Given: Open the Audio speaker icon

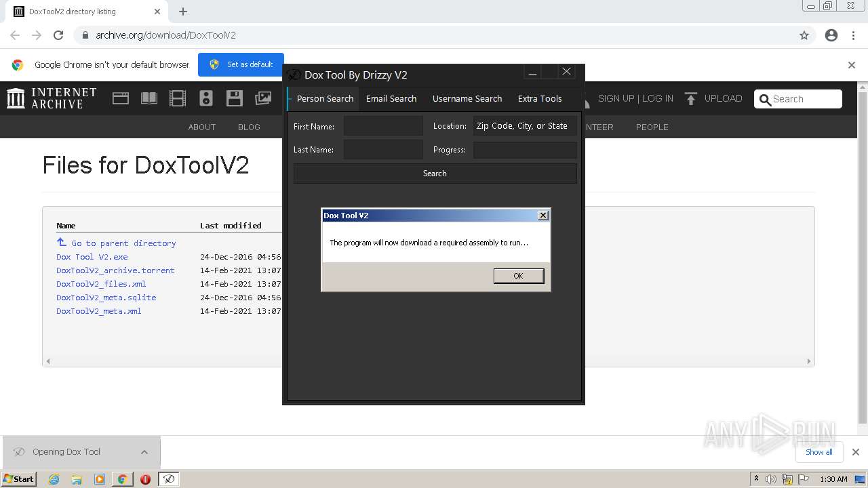Looking at the screenshot, I should point(206,98).
